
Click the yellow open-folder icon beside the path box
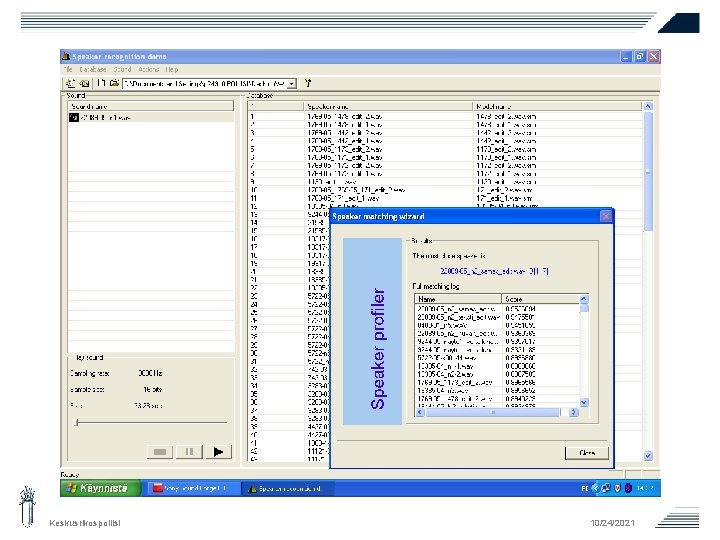coord(114,83)
